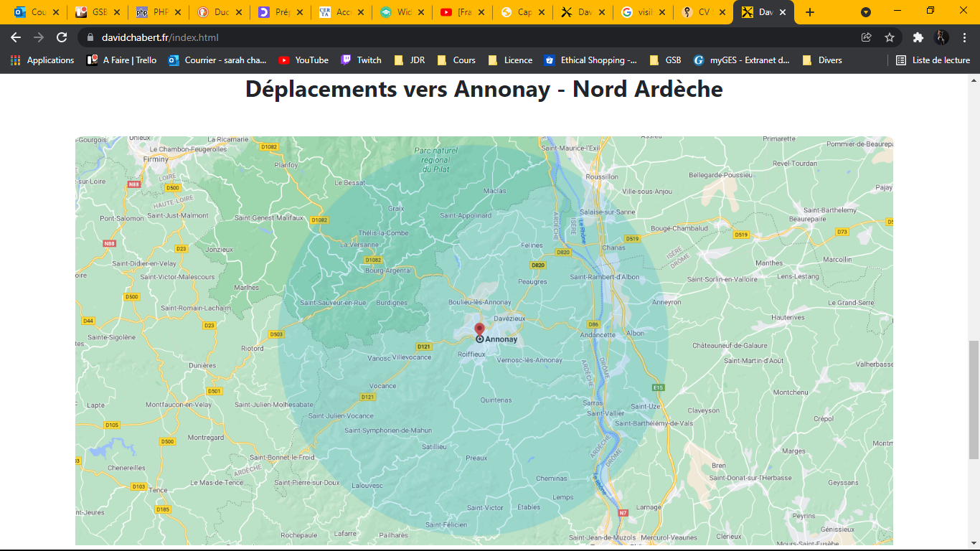The image size is (980, 551).
Task: Open a new browser tab
Action: coord(810,12)
